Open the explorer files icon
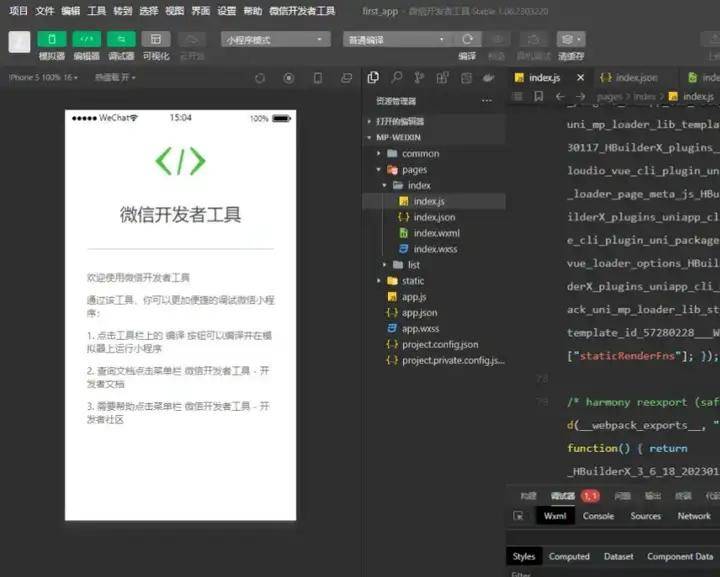The image size is (720, 577). pos(373,78)
